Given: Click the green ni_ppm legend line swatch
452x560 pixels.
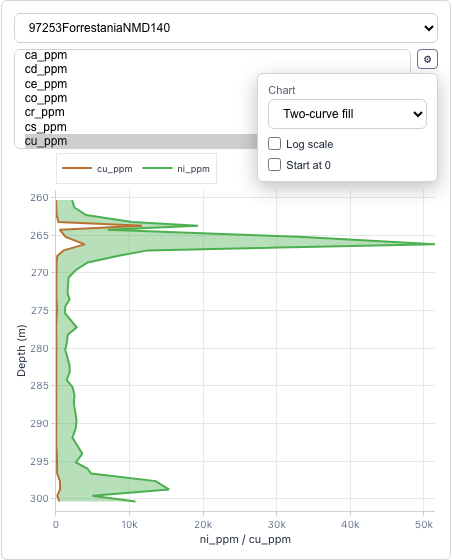Looking at the screenshot, I should 157,168.
